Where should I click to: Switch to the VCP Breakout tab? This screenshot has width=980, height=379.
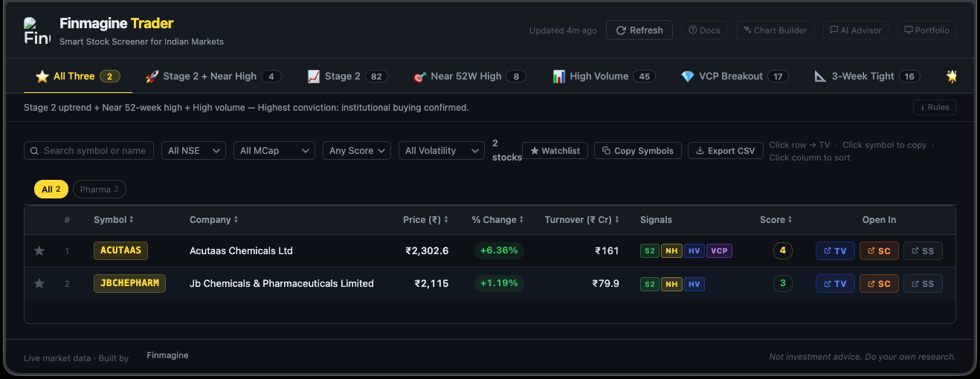click(733, 77)
